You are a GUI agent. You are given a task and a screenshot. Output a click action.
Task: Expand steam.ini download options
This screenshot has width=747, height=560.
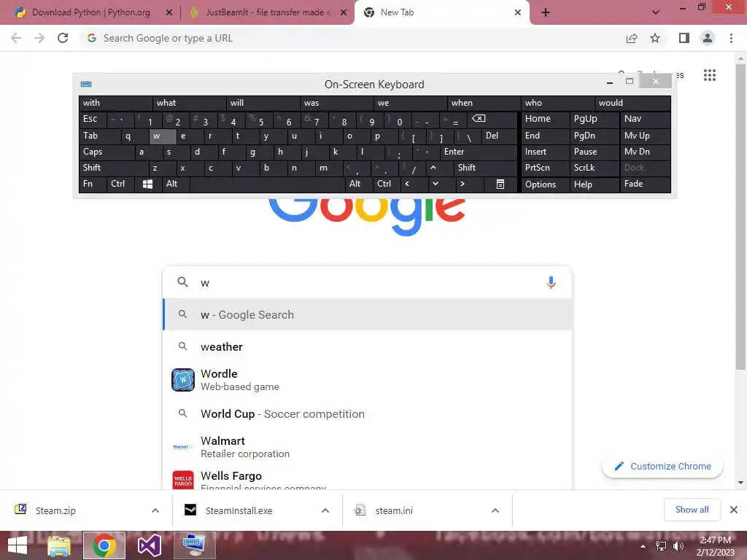pos(495,510)
